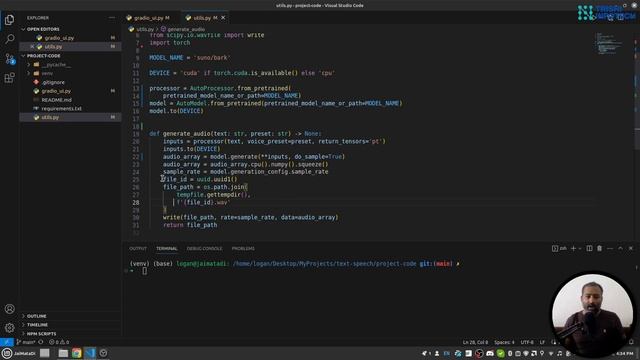The height and width of the screenshot is (360, 640).
Task: Open errors and warnings count
Action: point(59,342)
